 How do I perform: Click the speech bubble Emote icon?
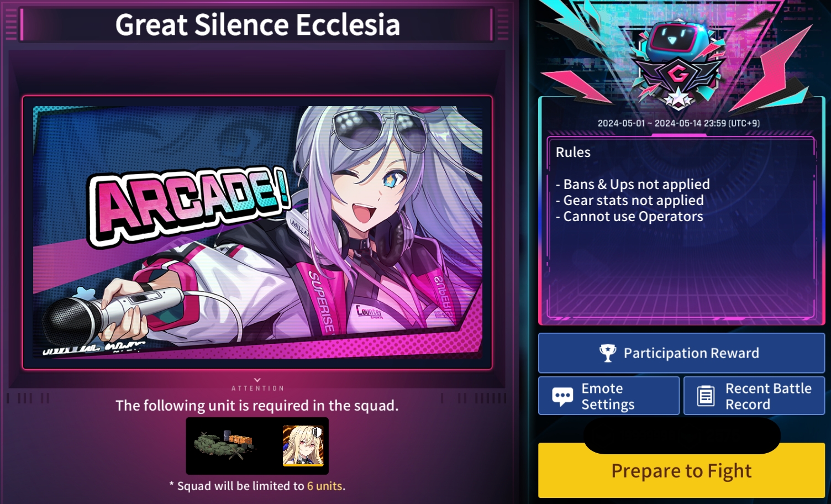tap(562, 396)
